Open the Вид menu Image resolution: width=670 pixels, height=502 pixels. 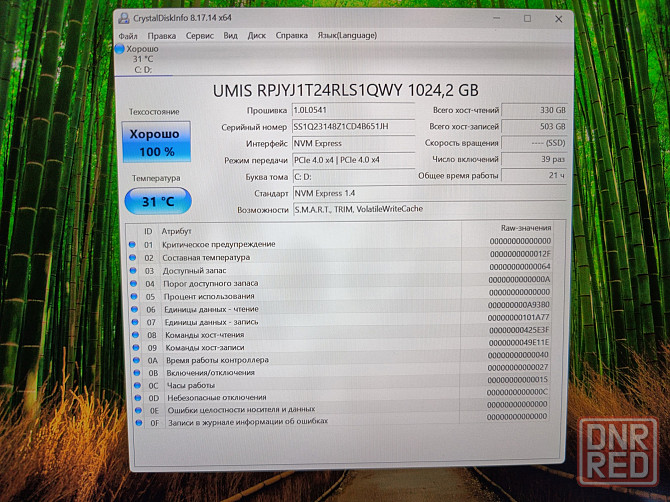coord(230,35)
